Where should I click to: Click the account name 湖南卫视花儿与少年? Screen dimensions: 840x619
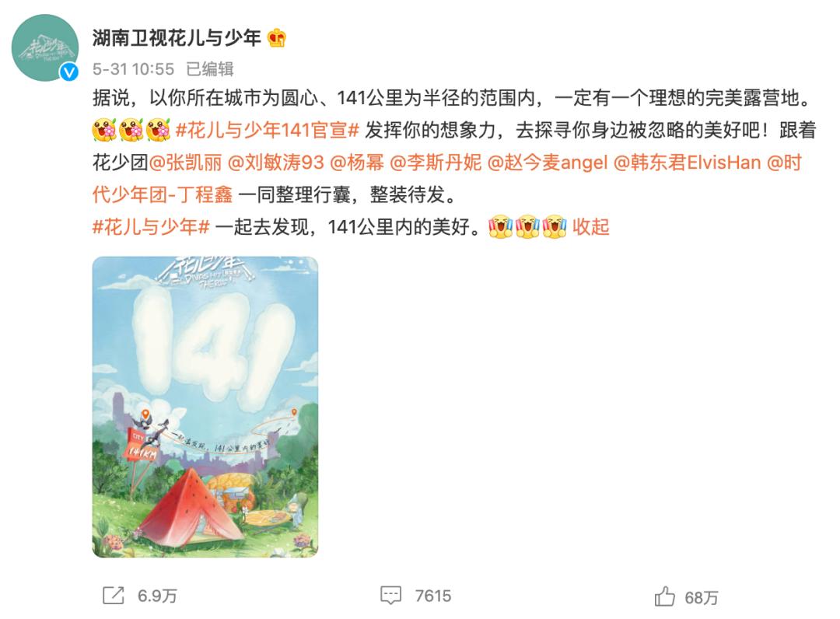[177, 38]
